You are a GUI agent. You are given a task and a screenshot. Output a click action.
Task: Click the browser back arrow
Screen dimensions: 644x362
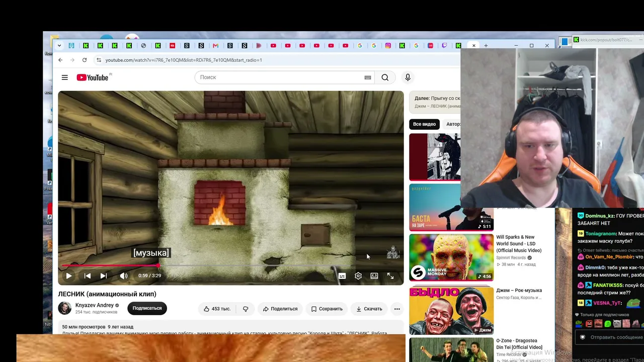[x=60, y=60]
